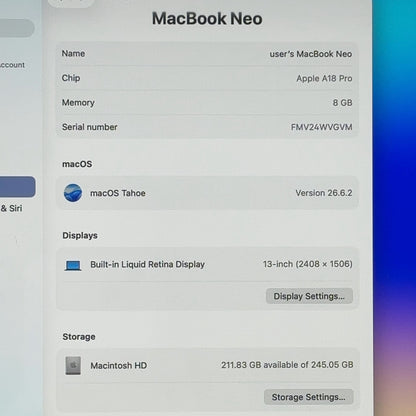
Task: Select the macOS Tahoe row label
Action: (118, 193)
